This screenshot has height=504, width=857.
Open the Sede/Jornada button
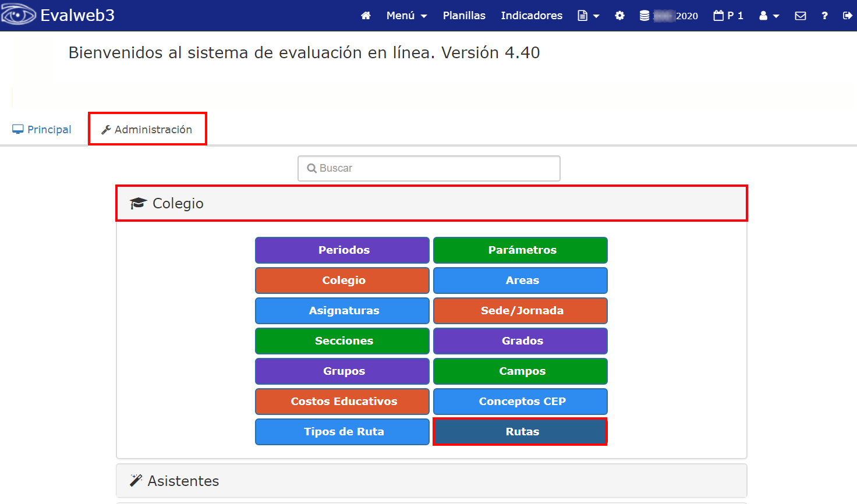tap(520, 311)
